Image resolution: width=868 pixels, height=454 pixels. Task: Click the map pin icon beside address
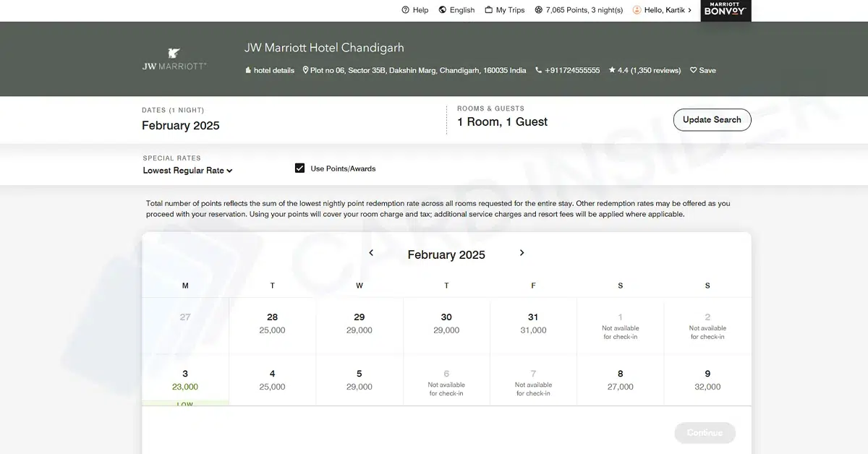(x=305, y=70)
